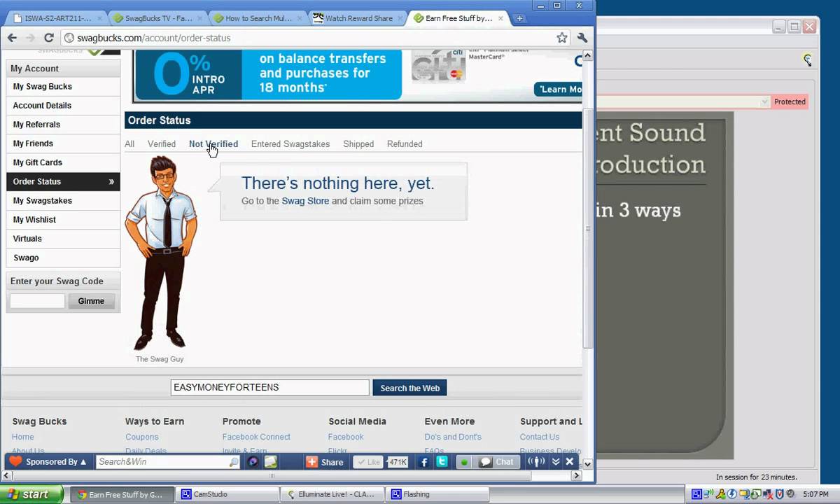Screen dimensions: 840x504
Task: Click the browser Back arrow
Action: click(x=12, y=38)
